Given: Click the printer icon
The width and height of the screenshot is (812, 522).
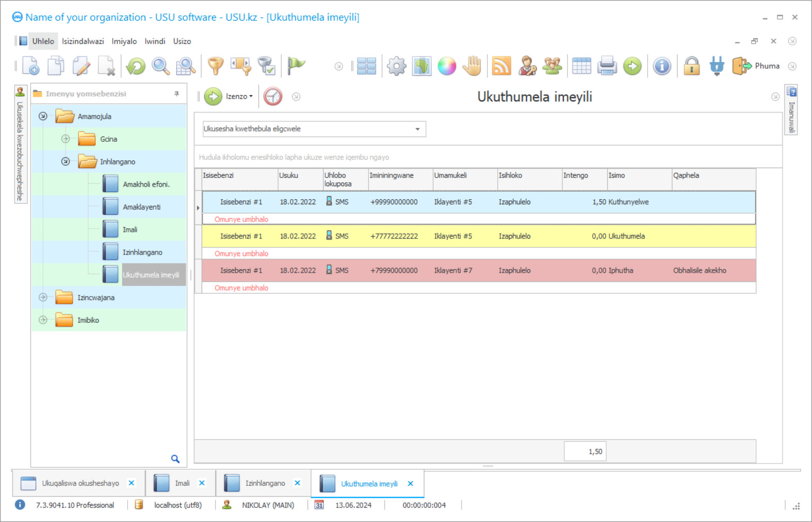Looking at the screenshot, I should click(x=607, y=66).
